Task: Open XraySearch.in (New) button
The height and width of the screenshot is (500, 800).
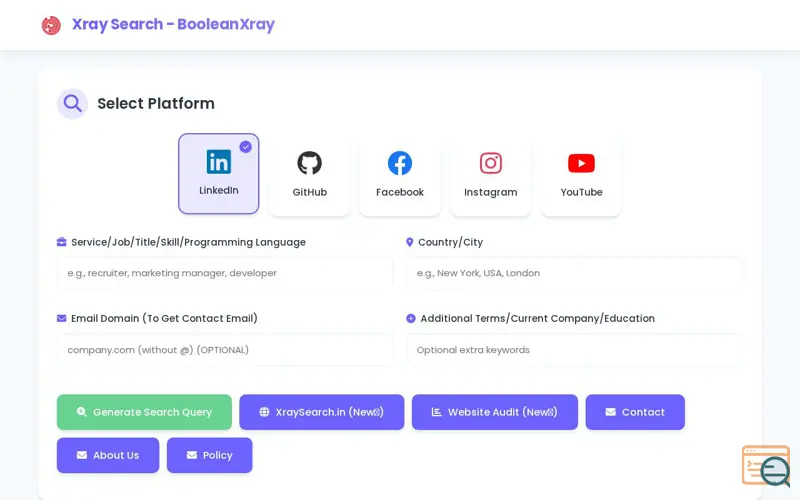Action: (321, 412)
